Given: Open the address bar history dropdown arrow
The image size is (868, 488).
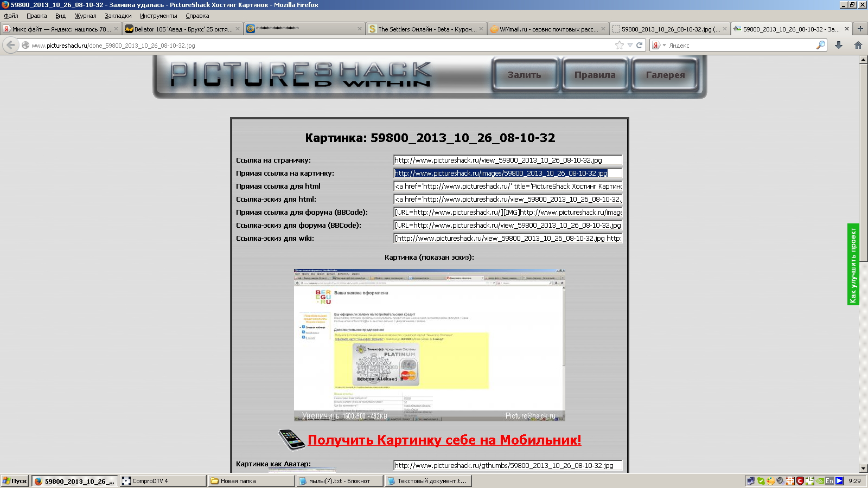Looking at the screenshot, I should coord(630,46).
